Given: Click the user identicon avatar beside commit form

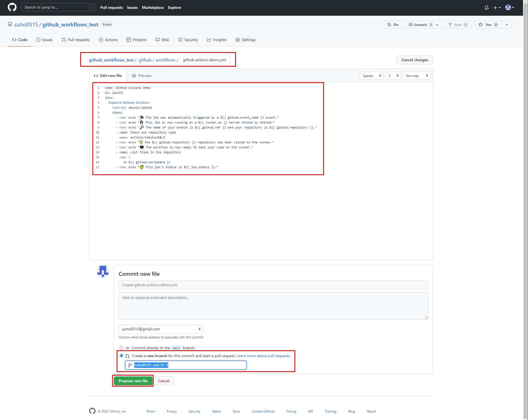Looking at the screenshot, I should click(103, 271).
